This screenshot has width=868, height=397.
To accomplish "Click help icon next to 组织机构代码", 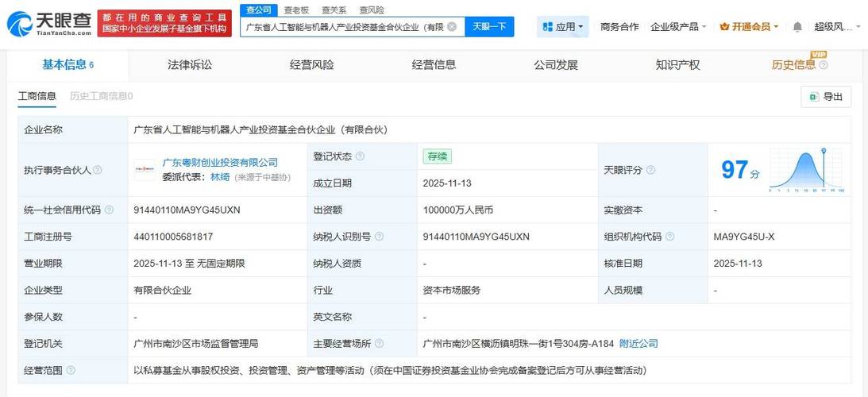I will click(669, 237).
